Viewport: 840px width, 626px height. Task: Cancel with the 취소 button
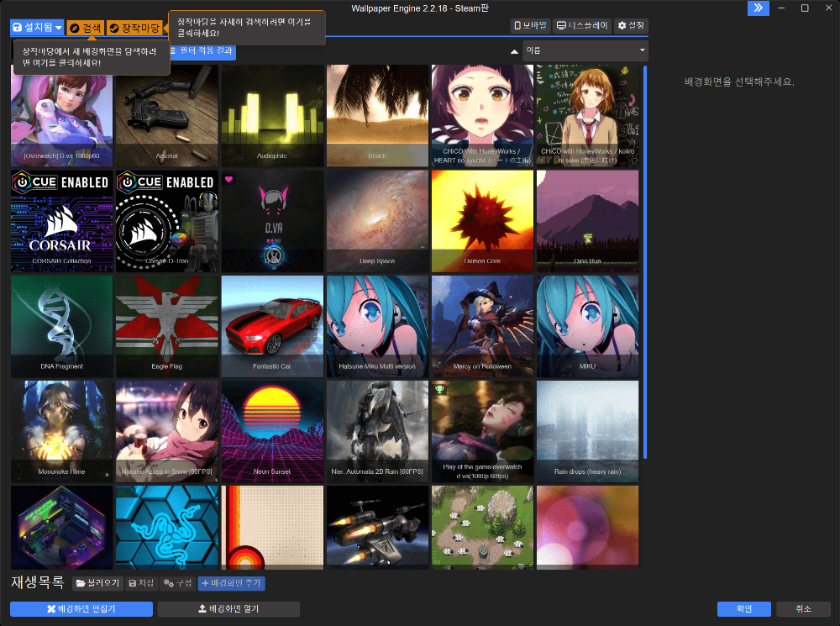(x=804, y=609)
